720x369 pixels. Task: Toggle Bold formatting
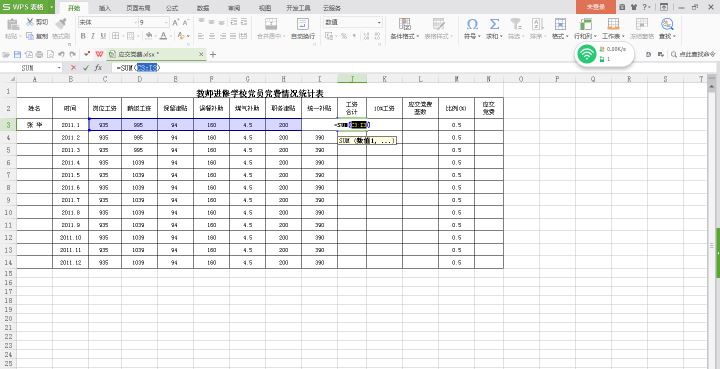(x=83, y=36)
